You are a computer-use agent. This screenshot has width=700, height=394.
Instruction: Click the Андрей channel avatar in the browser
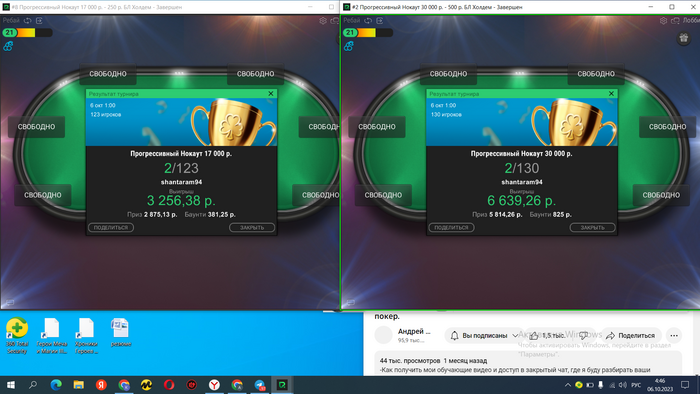tap(383, 335)
